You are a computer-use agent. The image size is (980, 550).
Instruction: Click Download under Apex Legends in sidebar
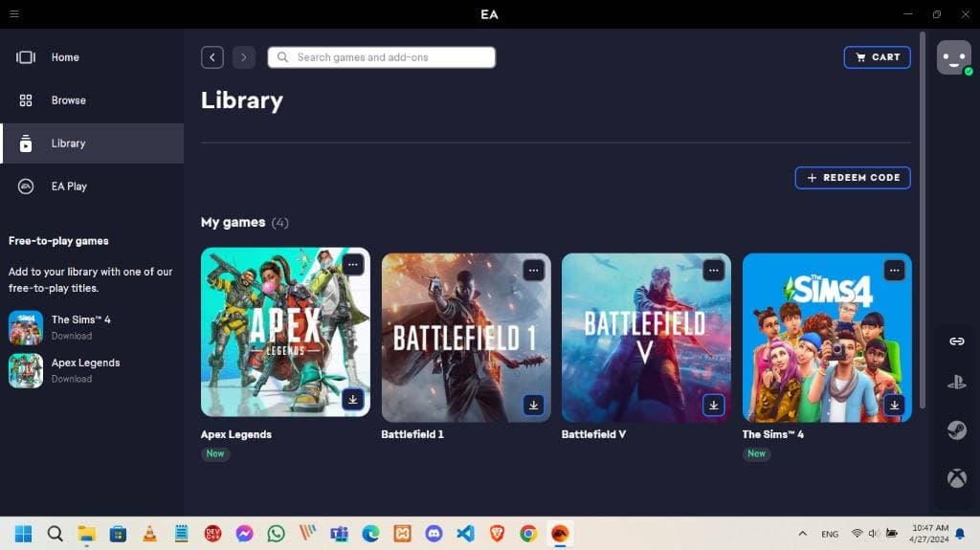(72, 380)
